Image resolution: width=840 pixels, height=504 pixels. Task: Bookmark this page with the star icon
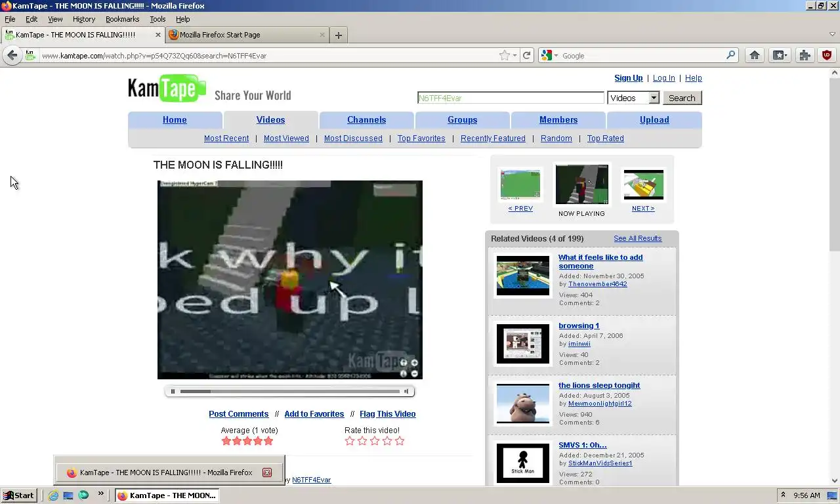coord(504,56)
